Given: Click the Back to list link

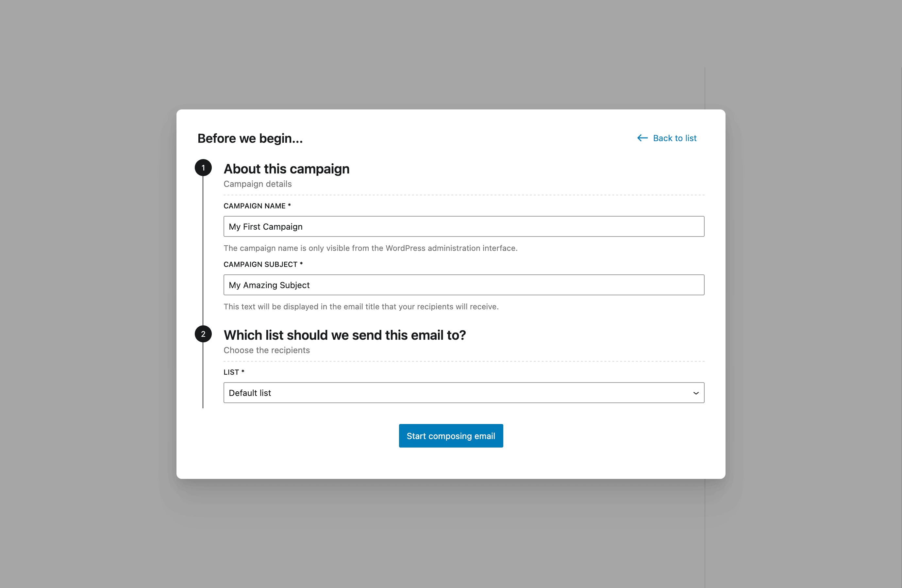Looking at the screenshot, I should 675,138.
